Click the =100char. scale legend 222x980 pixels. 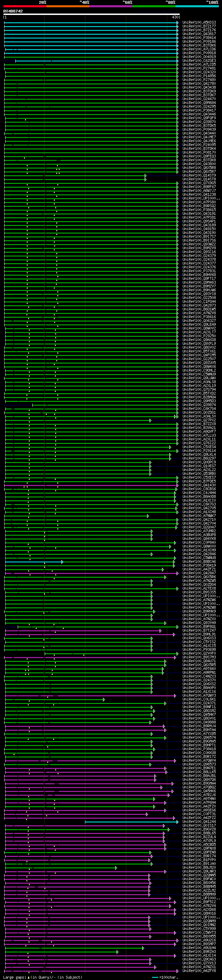[165, 977]
